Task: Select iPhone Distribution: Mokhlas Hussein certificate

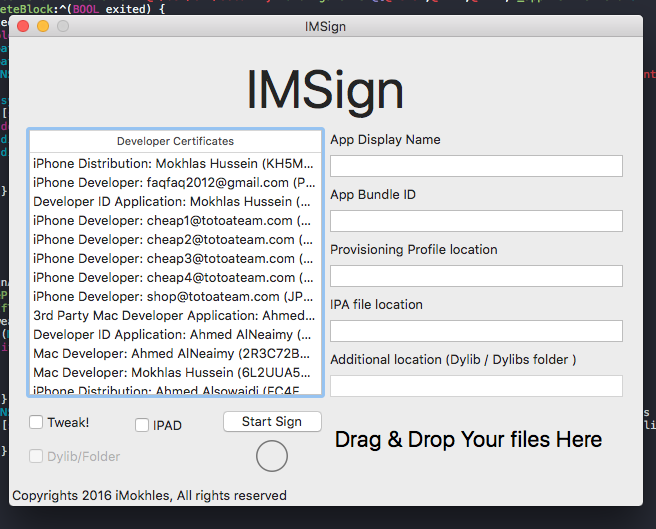Action: point(175,163)
